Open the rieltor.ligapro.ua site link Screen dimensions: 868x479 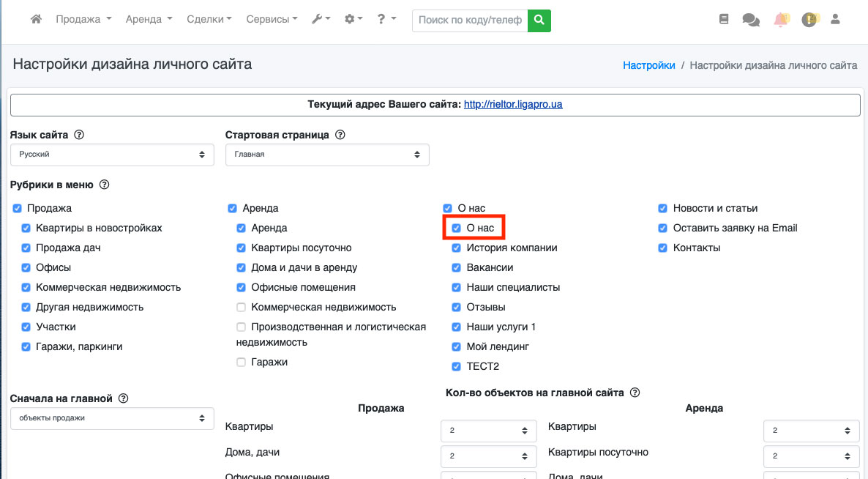pos(512,105)
